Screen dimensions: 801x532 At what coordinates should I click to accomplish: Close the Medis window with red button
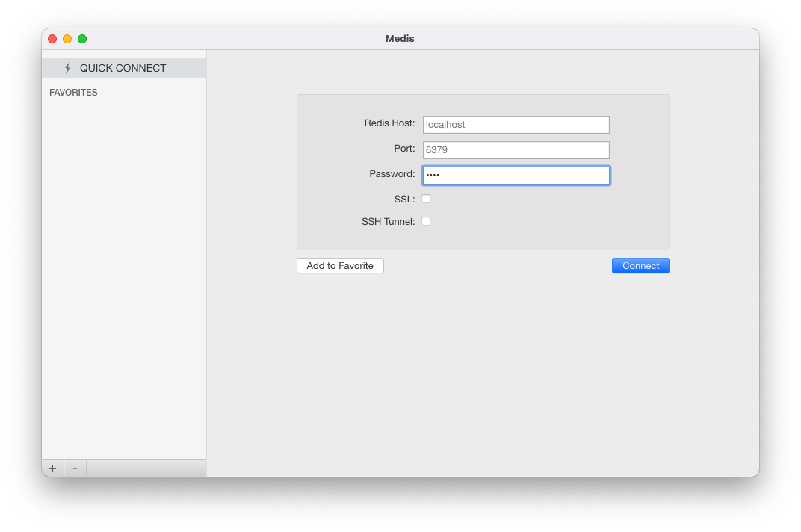52,39
